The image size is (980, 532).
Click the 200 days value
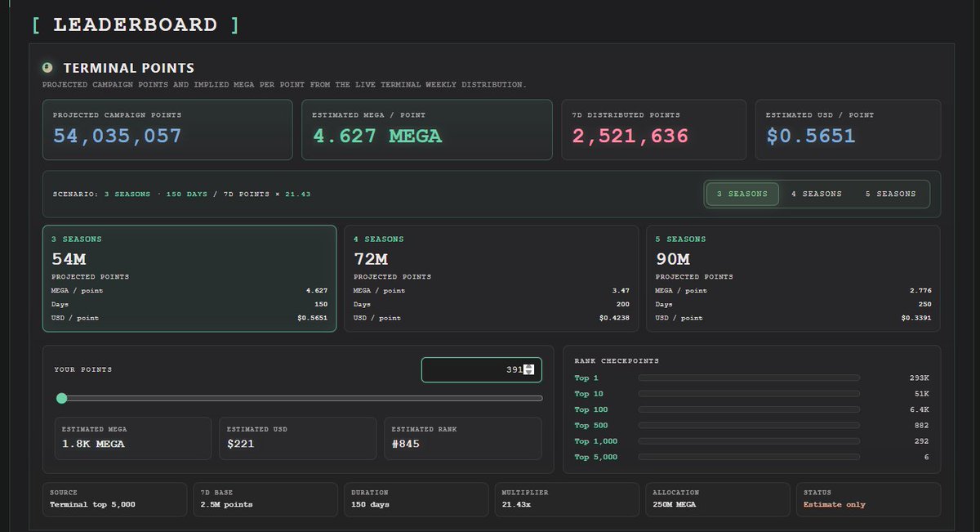tap(622, 304)
